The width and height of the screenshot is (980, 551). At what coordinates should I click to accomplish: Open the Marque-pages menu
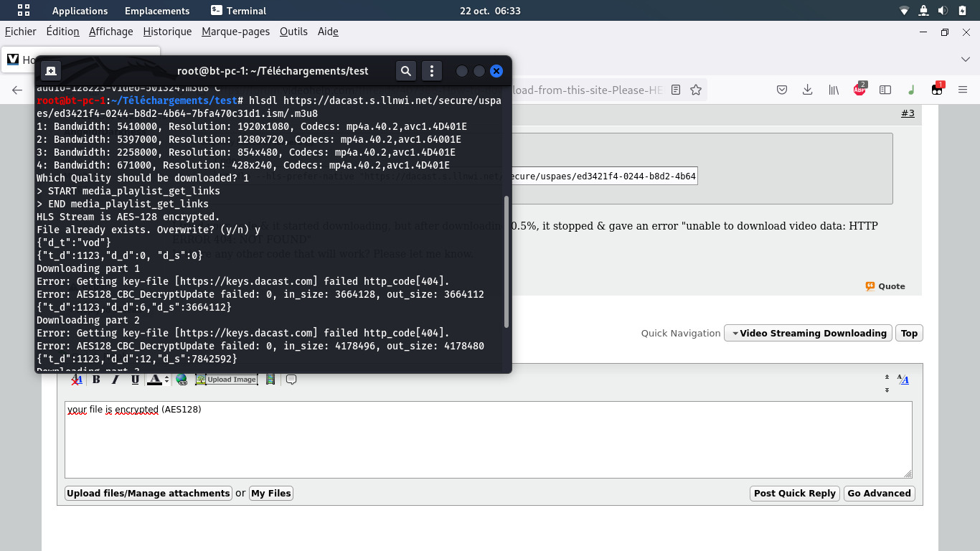pyautogui.click(x=236, y=32)
